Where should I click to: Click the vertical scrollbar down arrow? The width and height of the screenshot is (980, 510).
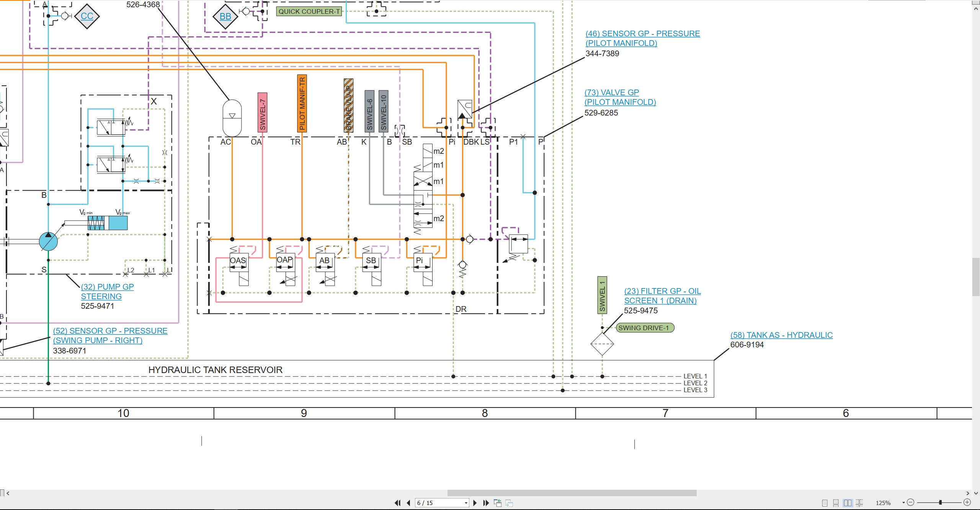976,493
